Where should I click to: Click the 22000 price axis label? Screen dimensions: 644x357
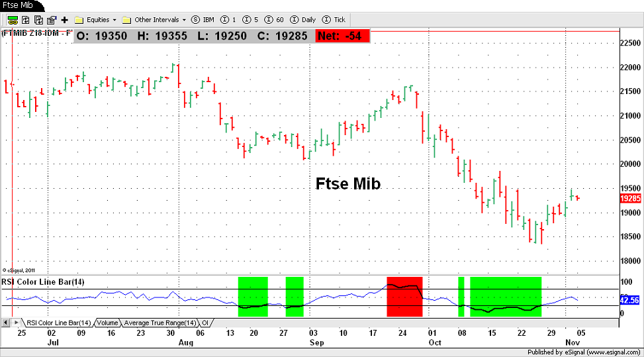(631, 68)
